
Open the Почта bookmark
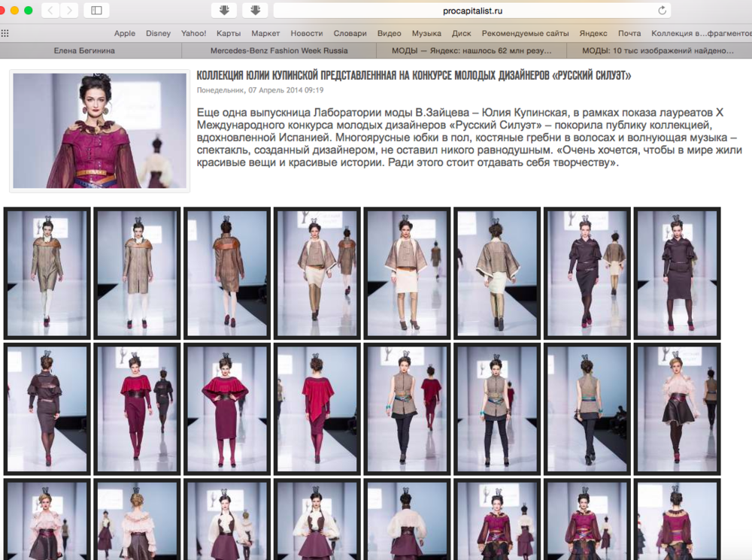click(629, 33)
